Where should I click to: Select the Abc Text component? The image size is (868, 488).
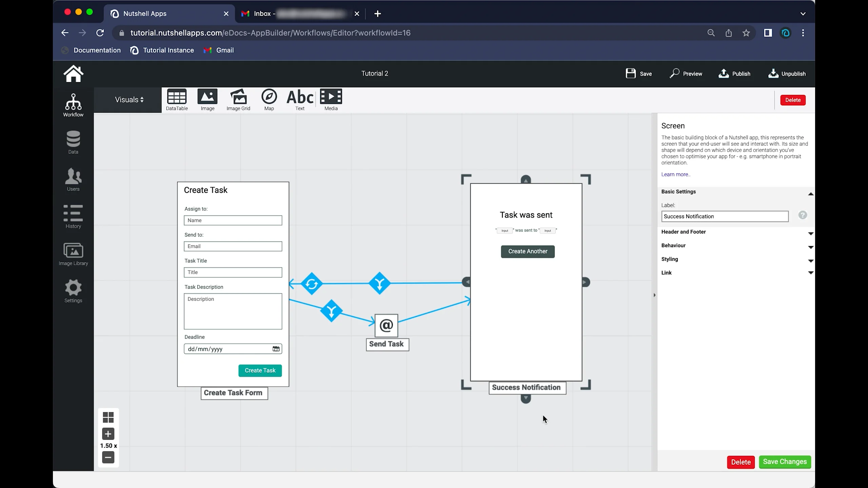(x=300, y=100)
